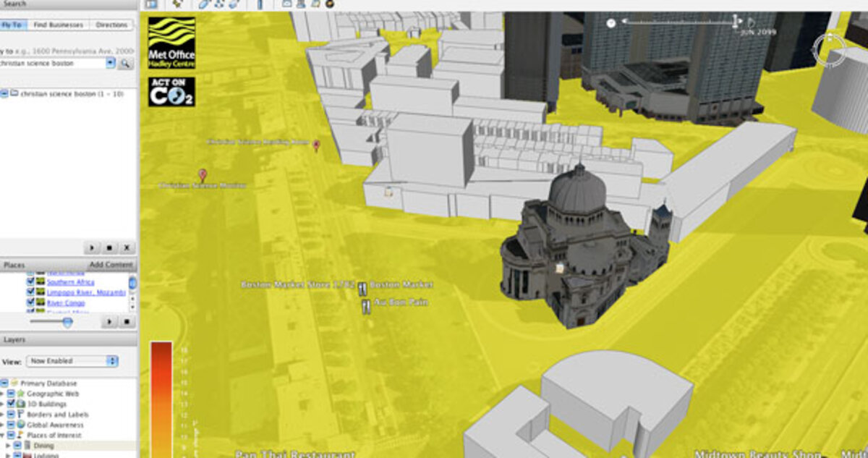This screenshot has width=868, height=458.
Task: Toggle the Southern Africa checkbox
Action: click(x=30, y=281)
